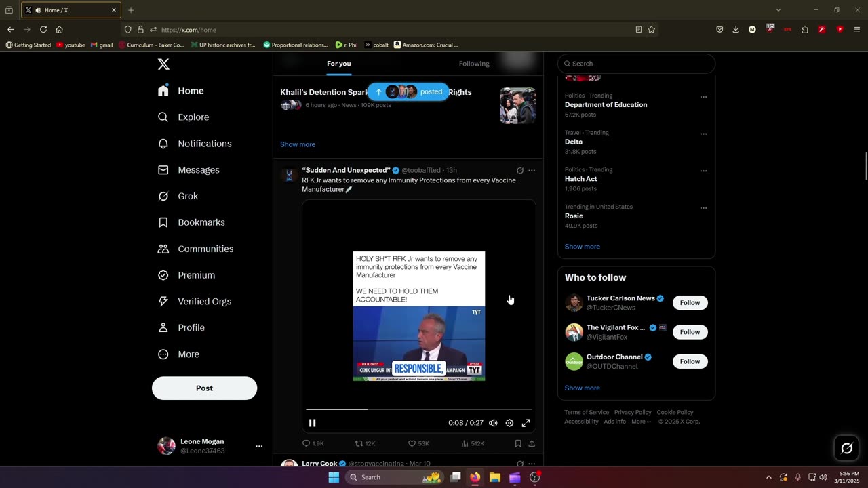Pause the playing video
The image size is (868, 488).
313,423
